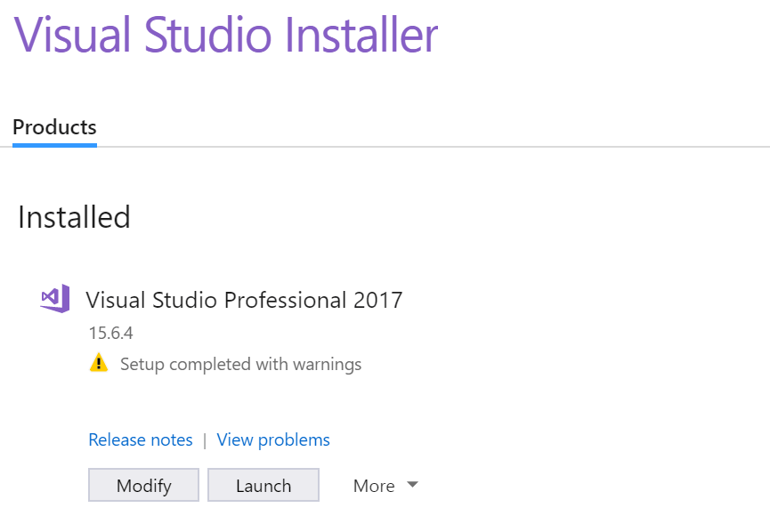
Task: Open the View problems link
Action: [x=273, y=439]
